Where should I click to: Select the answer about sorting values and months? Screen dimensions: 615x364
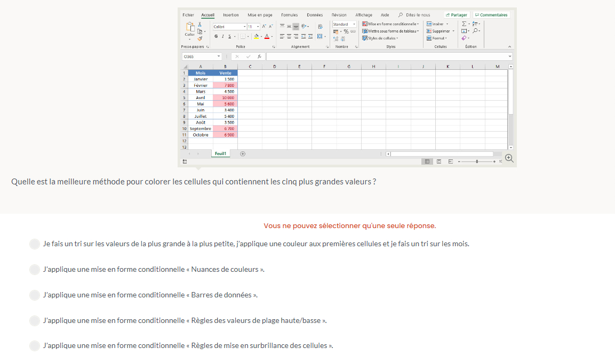(x=35, y=244)
